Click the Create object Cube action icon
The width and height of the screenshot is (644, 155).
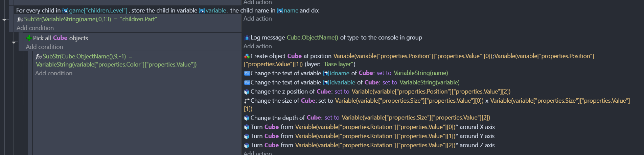247,56
